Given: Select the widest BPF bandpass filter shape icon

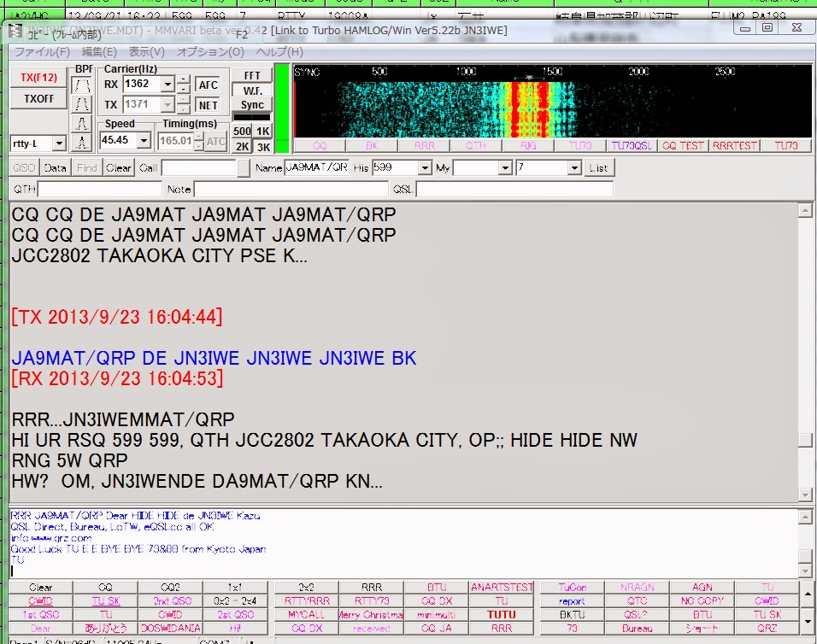Looking at the screenshot, I should (81, 83).
